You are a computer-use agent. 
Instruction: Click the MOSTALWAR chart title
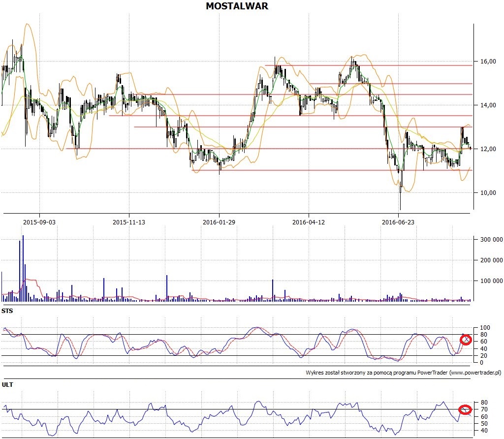point(237,6)
